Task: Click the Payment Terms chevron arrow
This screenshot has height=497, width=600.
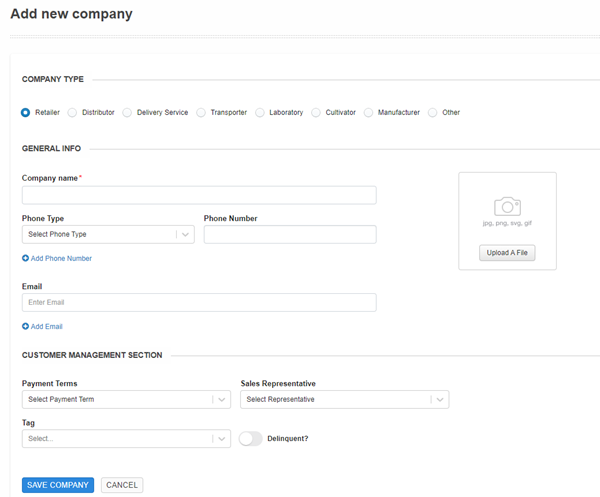Action: pyautogui.click(x=222, y=399)
